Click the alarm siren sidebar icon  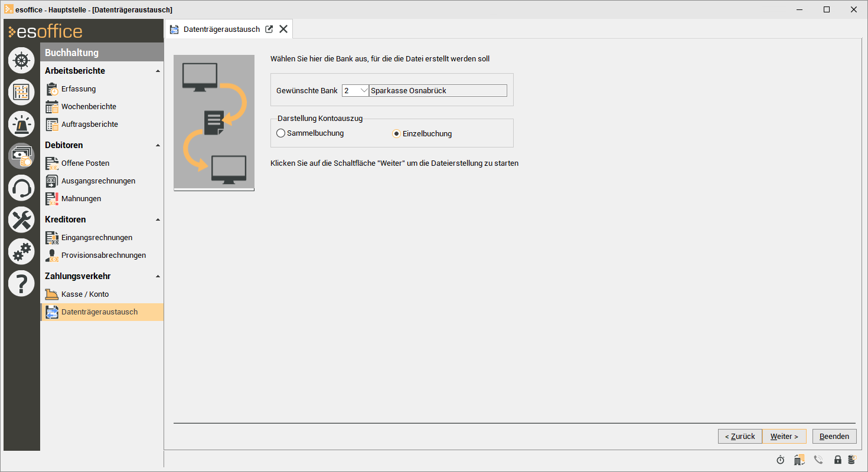click(x=21, y=124)
